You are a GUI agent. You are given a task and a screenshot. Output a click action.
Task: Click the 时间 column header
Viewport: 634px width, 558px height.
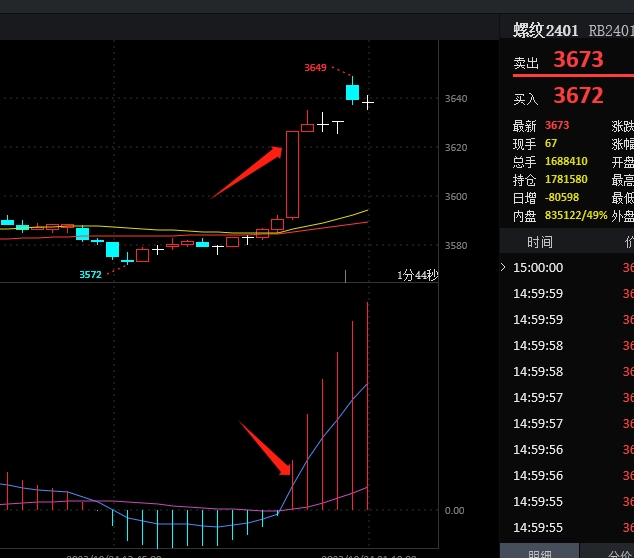[539, 242]
